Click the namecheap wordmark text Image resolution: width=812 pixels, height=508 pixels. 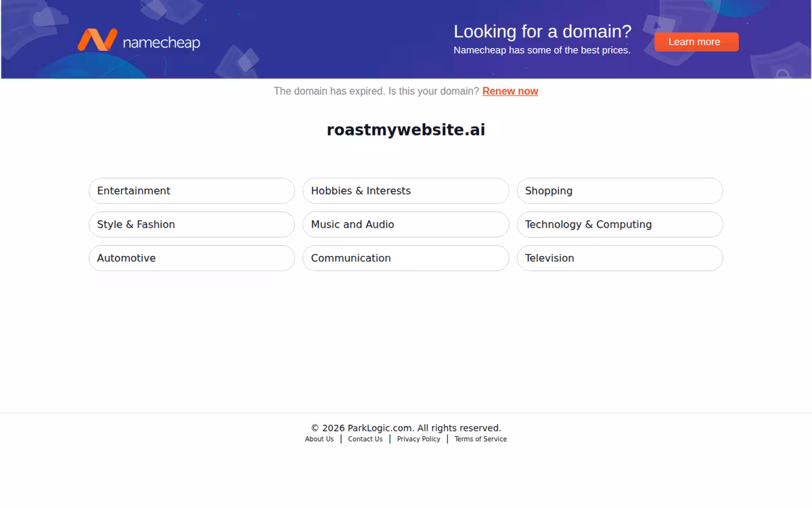161,43
